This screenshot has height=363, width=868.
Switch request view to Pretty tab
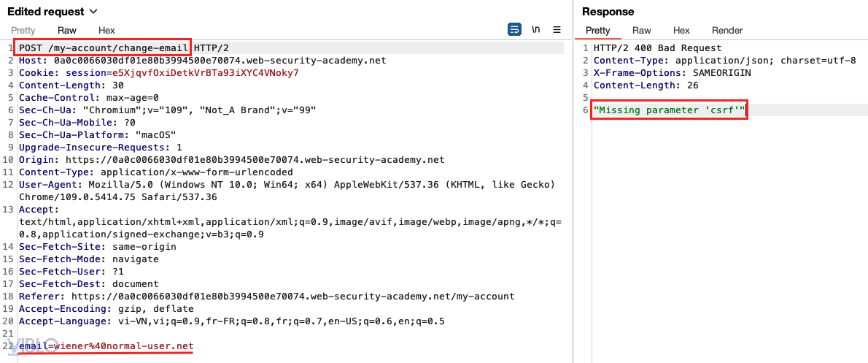(x=23, y=31)
